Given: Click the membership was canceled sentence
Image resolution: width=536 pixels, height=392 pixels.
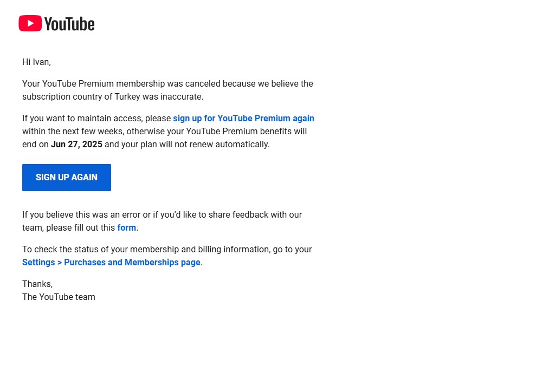Looking at the screenshot, I should click(167, 90).
